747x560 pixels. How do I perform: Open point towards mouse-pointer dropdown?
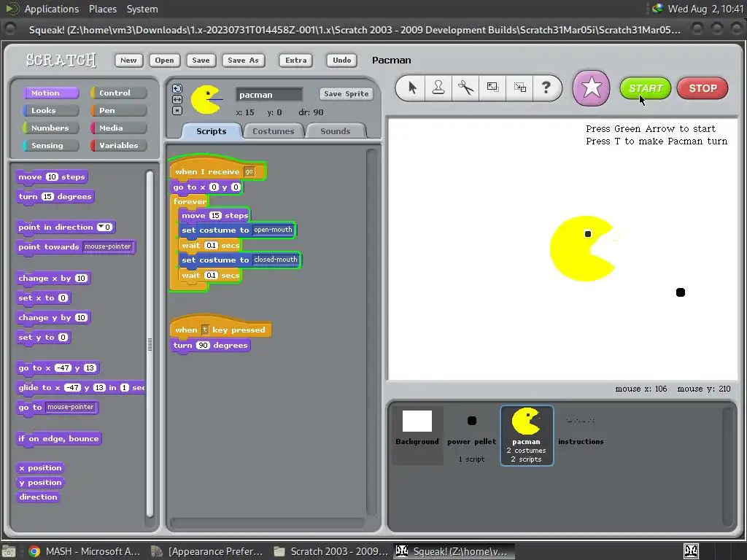click(x=108, y=246)
